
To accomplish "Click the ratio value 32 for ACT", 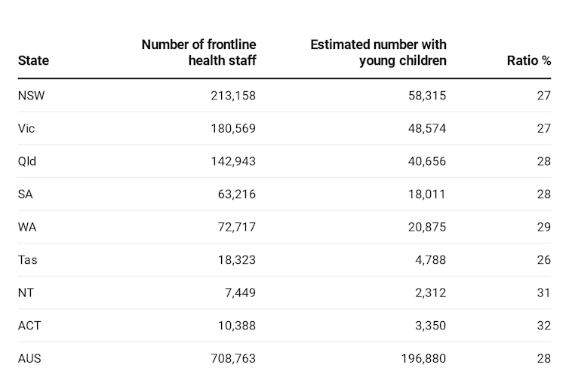I will tap(543, 326).
